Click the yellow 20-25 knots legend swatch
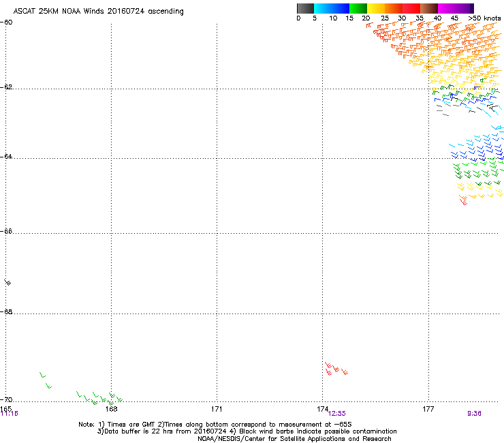Viewport: 504px width, 443px height. click(x=376, y=8)
